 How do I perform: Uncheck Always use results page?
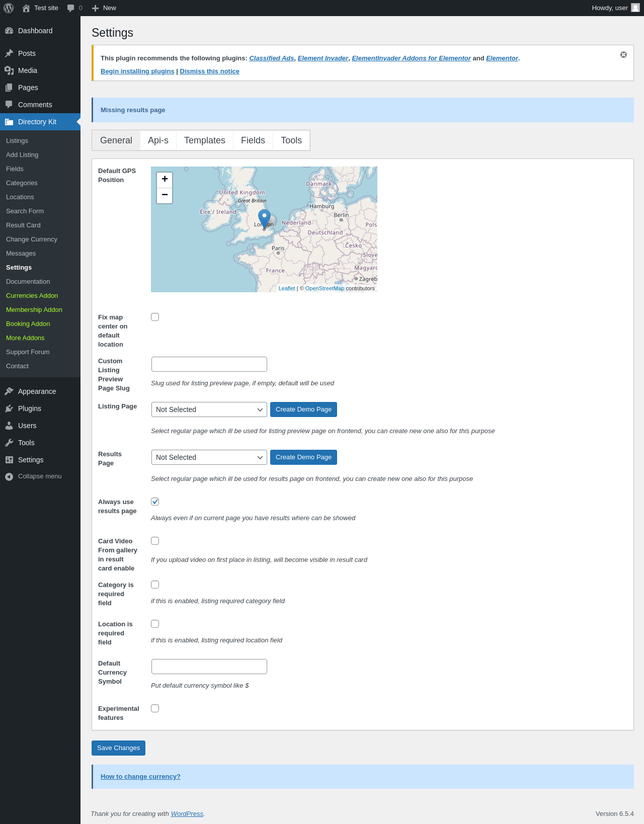pos(155,502)
